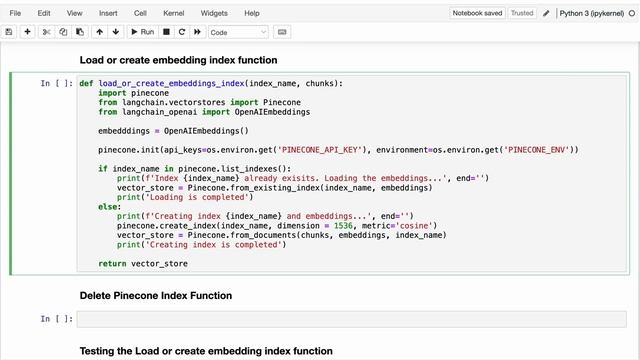Select 'Testing the Load or create embedding index function' heading

[x=206, y=351]
